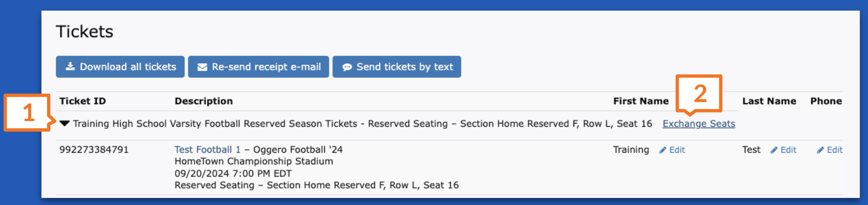The height and width of the screenshot is (205, 868).
Task: Click the Description column header
Action: pyautogui.click(x=204, y=101)
